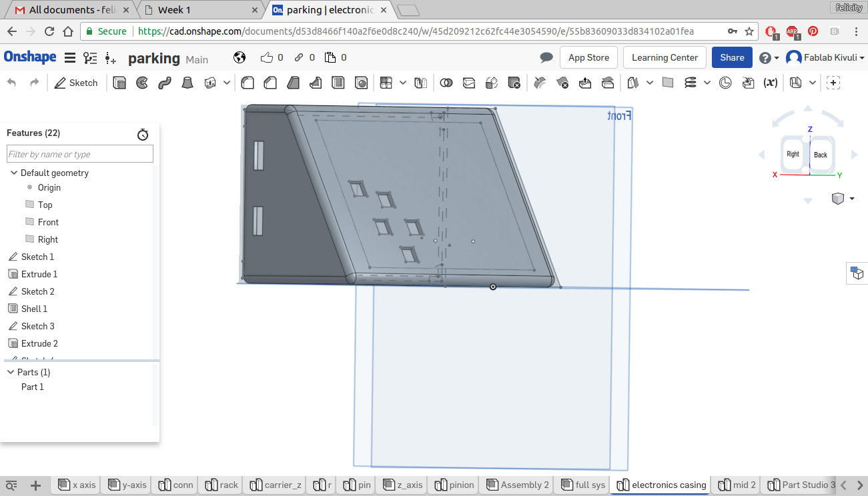The height and width of the screenshot is (496, 868).
Task: Open the Fablab Kivuli account menu
Action: point(825,58)
